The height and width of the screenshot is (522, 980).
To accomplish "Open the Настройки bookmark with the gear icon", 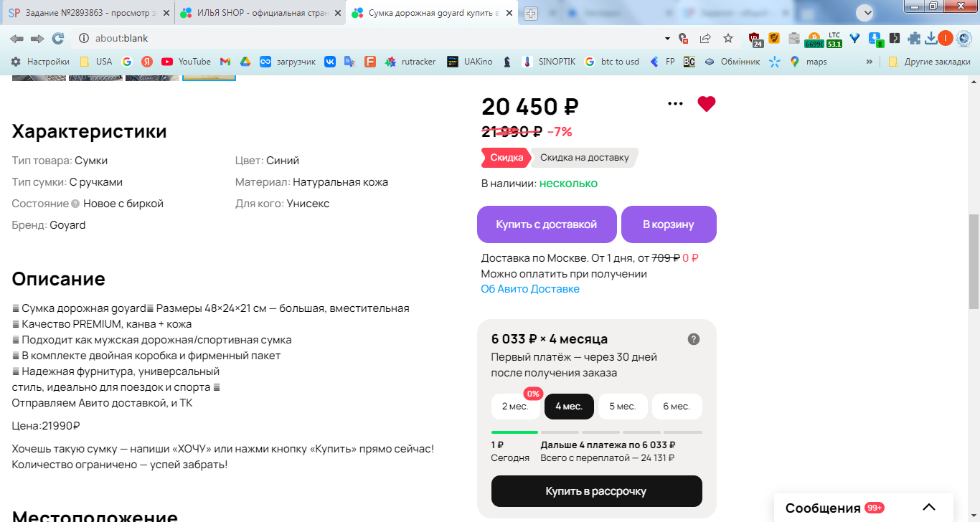I will coord(40,62).
